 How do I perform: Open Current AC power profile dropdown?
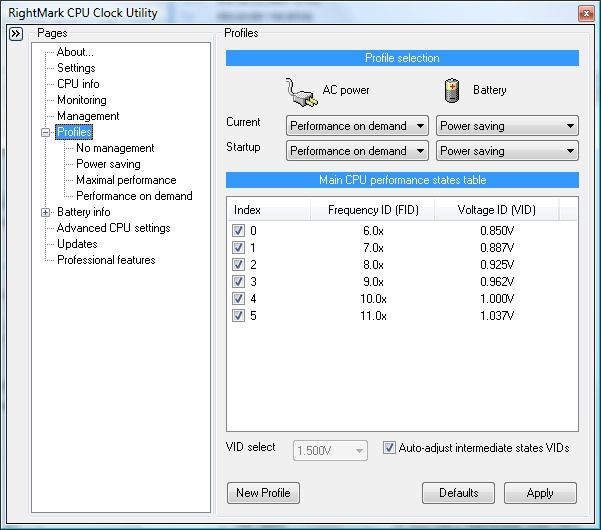point(357,126)
